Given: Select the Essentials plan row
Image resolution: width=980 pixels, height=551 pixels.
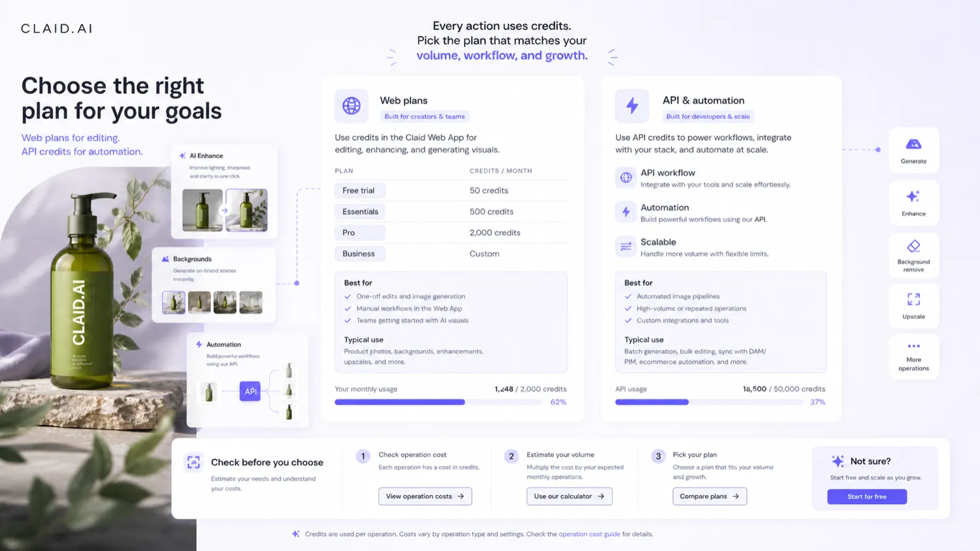Looking at the screenshot, I should point(451,212).
